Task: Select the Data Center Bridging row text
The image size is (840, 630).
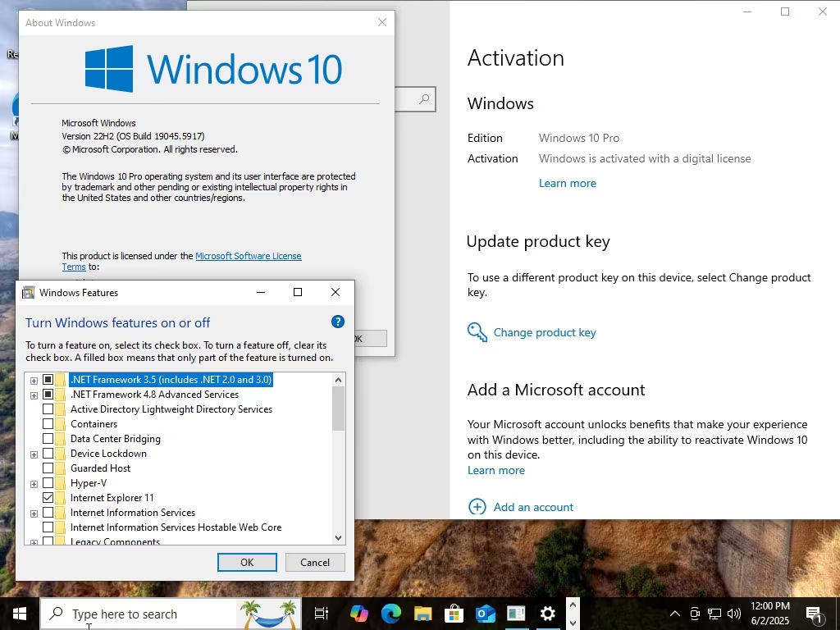Action: (115, 439)
